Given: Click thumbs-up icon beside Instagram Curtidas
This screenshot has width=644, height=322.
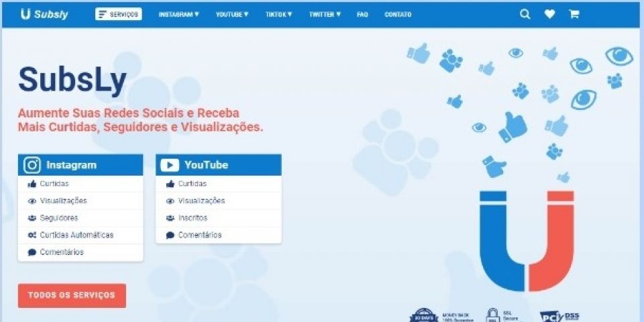Looking at the screenshot, I should tap(32, 184).
